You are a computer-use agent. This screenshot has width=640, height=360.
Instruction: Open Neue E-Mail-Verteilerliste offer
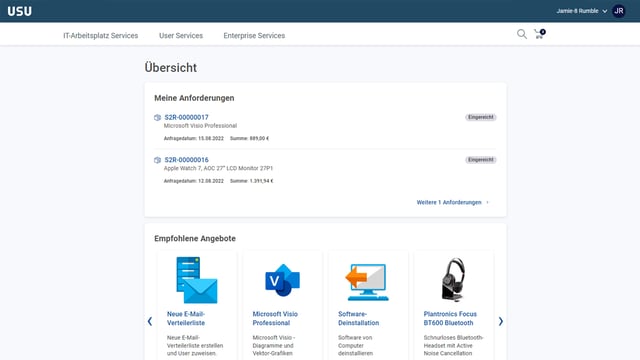pos(186,318)
